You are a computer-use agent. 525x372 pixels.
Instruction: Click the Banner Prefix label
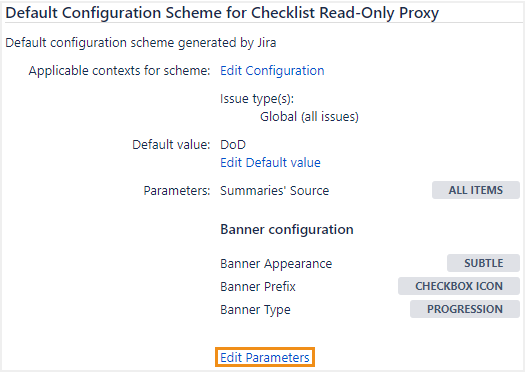pos(258,287)
